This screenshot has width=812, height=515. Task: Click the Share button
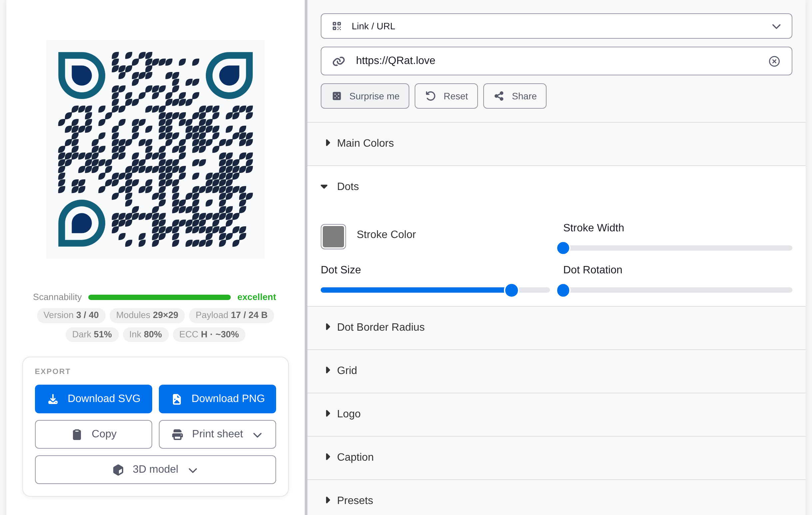pyautogui.click(x=515, y=96)
